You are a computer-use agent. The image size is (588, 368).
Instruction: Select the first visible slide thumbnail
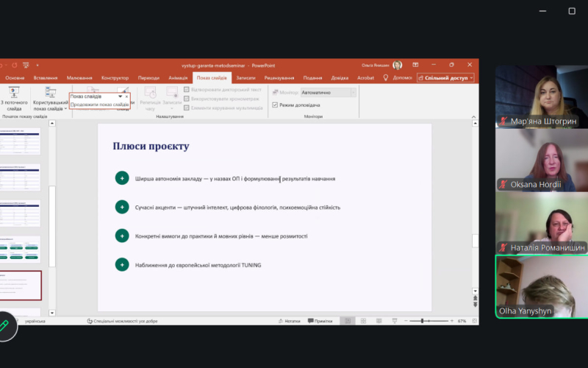tap(20, 141)
